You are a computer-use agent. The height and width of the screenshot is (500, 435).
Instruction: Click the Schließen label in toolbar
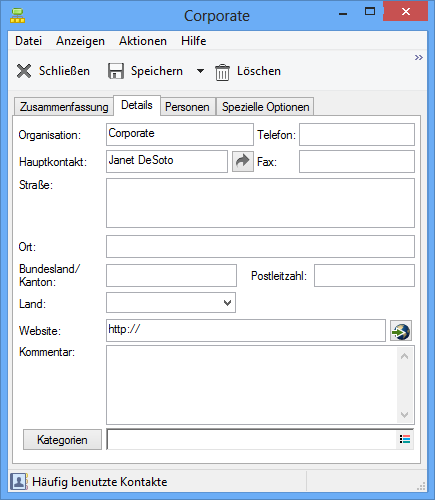64,71
